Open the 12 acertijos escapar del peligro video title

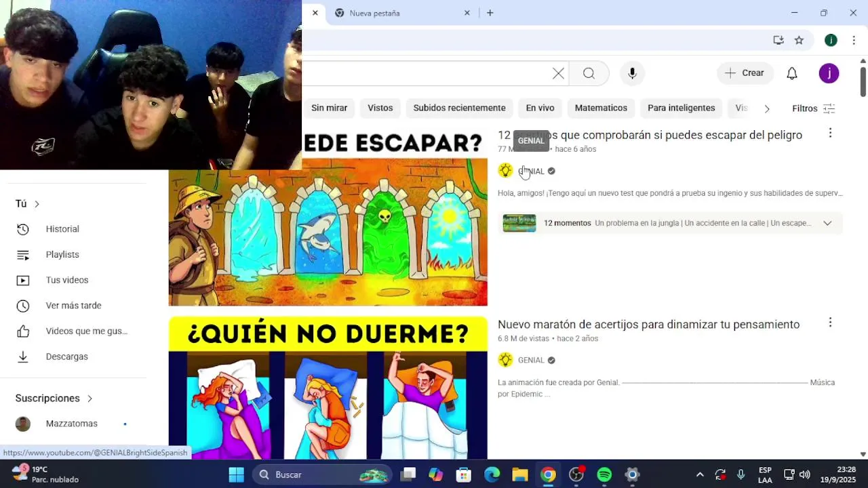[650, 135]
